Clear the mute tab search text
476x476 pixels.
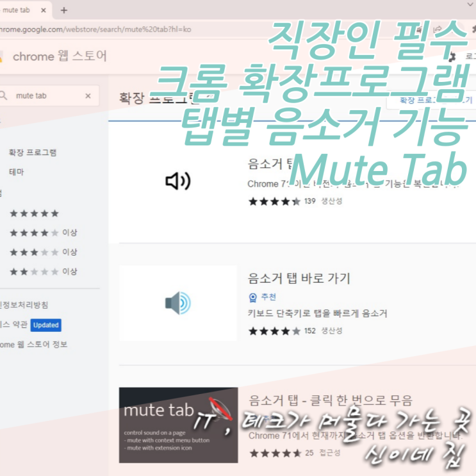88,96
